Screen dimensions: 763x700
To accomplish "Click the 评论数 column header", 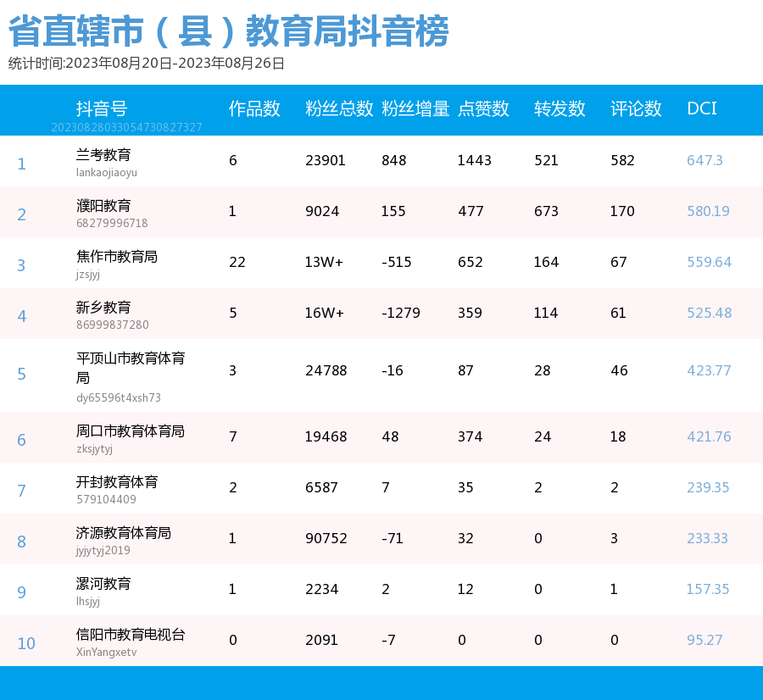I will point(636,108).
